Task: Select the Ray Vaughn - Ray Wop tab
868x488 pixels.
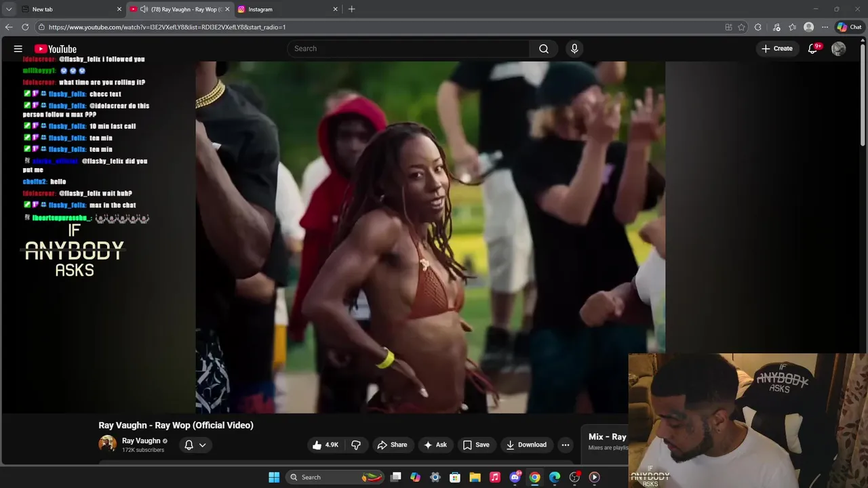Action: click(180, 9)
